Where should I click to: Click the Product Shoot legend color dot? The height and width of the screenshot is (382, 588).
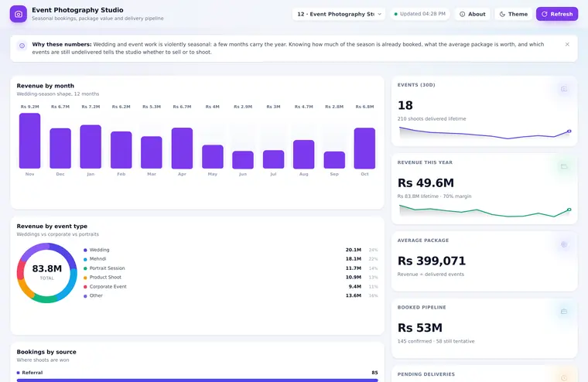point(85,278)
